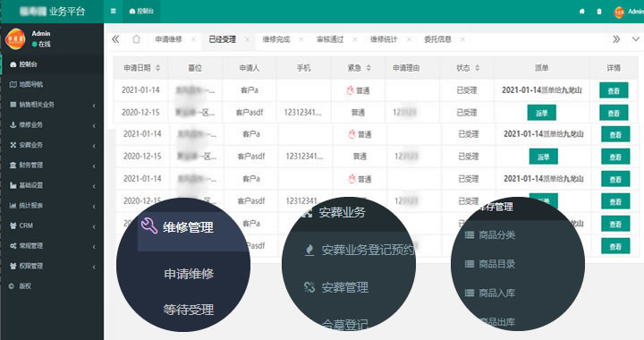Close the 维修完成 tab
644x340 pixels.
pos(301,39)
